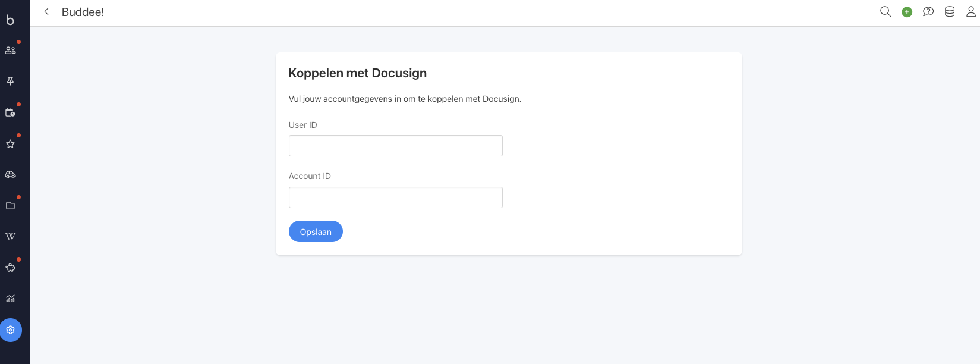
Task: Click the Opslaan button
Action: [x=316, y=231]
